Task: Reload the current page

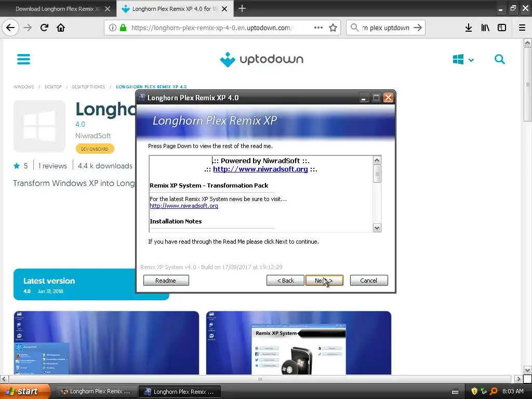Action: click(x=44, y=28)
